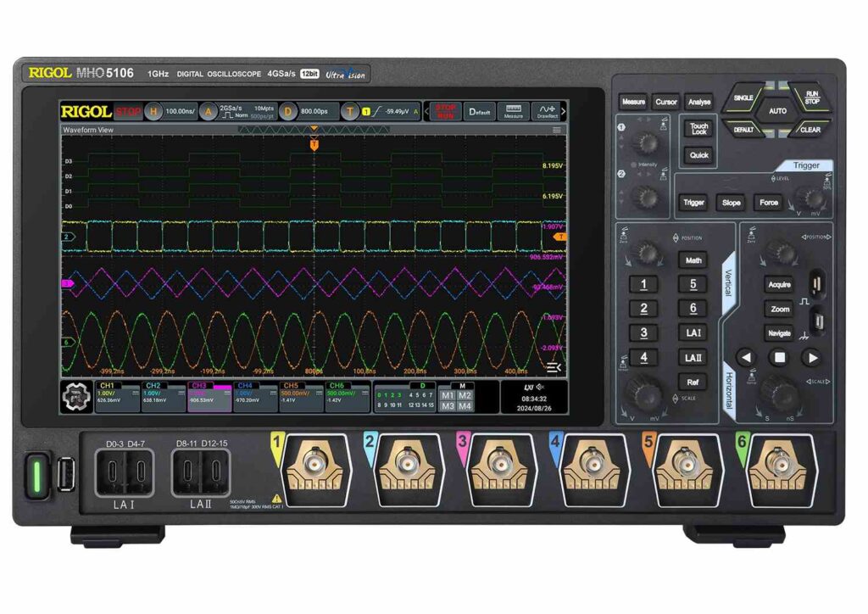Tap the on-screen STOP RUN icon
Image resolution: width=868 pixels, height=614 pixels.
click(x=446, y=111)
